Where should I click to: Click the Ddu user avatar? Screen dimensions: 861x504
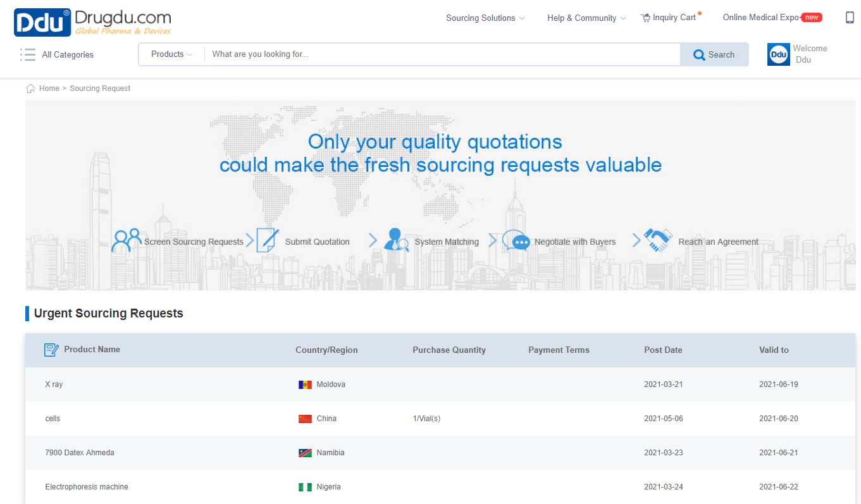click(x=778, y=54)
